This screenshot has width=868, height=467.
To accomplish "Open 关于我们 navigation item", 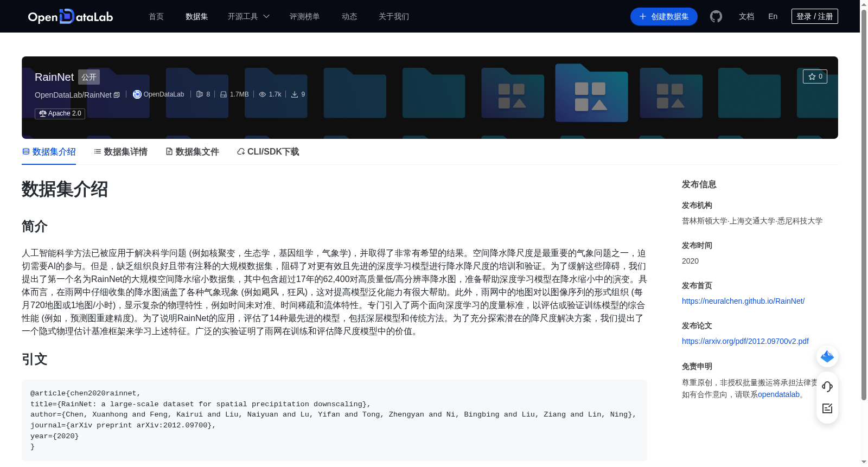I will coord(394,16).
